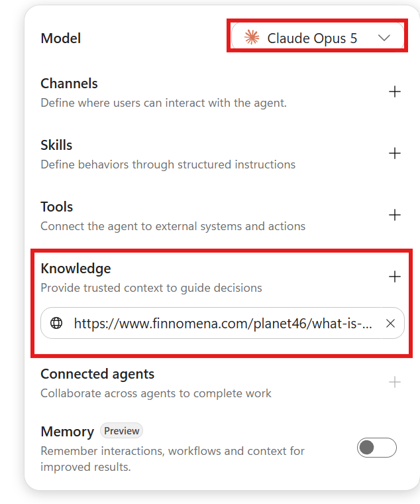Toggle the Memory switch on
Viewport: 420px width, 504px height.
(x=377, y=448)
